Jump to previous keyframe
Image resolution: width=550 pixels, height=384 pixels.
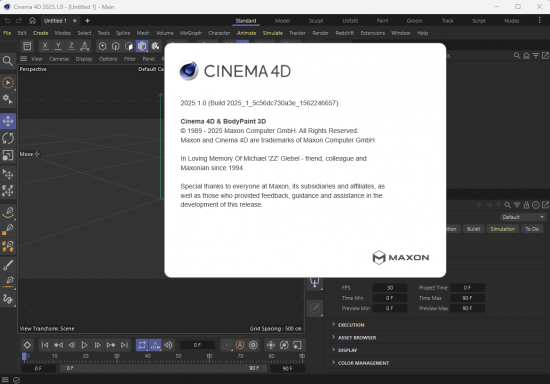[58, 345]
